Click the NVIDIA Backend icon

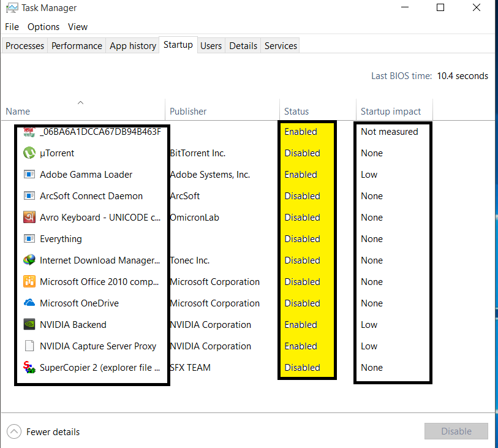tap(29, 324)
